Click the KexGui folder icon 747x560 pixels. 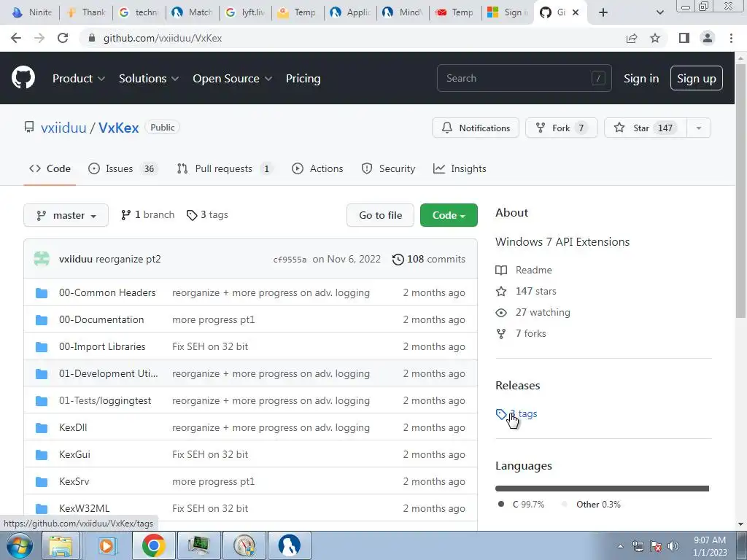42,455
